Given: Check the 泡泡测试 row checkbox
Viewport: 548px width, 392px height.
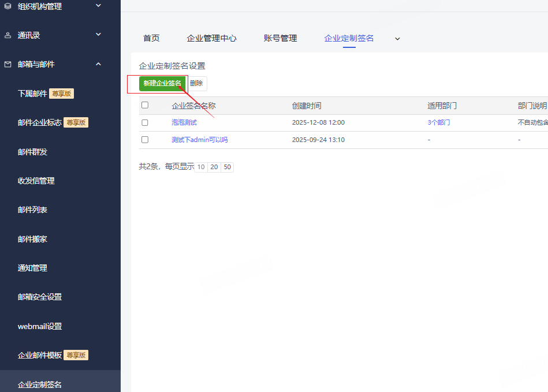Looking at the screenshot, I should (x=145, y=122).
